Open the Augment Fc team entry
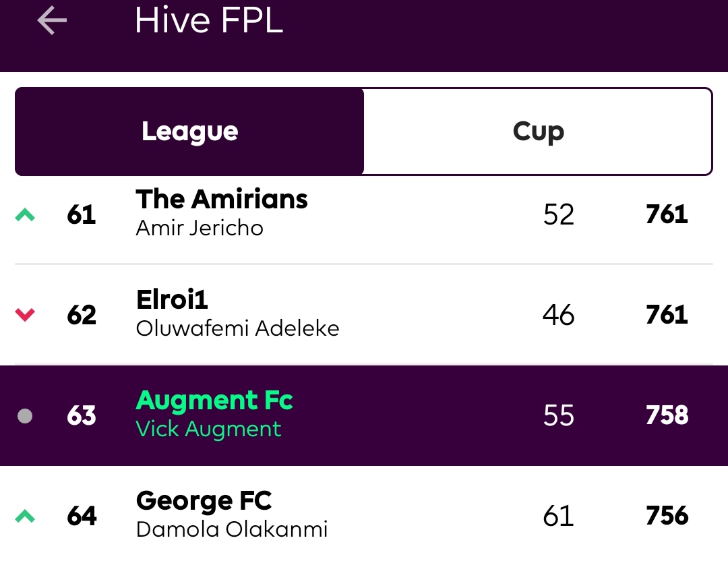This screenshot has width=728, height=563. [364, 415]
